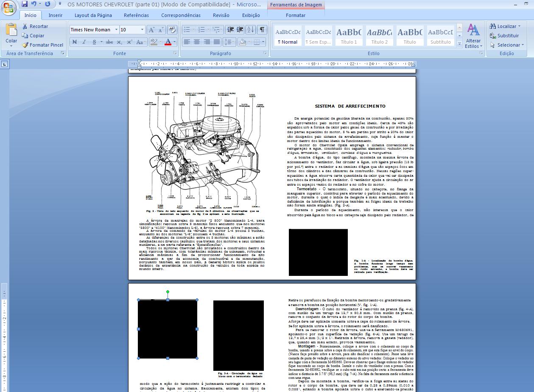
Task: Open the line spacing dropdown
Action: [229, 42]
